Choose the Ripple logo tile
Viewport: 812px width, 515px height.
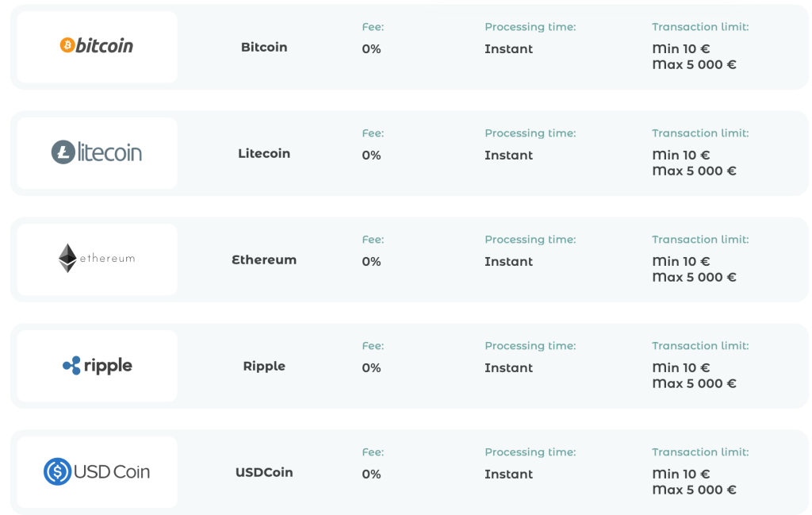(97, 366)
